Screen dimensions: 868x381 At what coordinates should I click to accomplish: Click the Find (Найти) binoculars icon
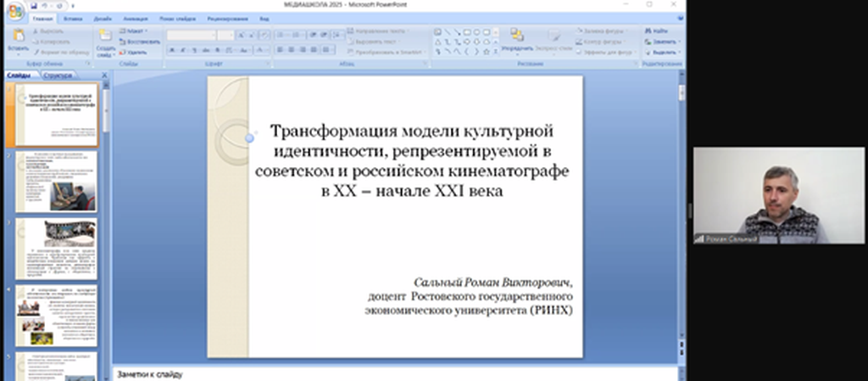(x=648, y=31)
